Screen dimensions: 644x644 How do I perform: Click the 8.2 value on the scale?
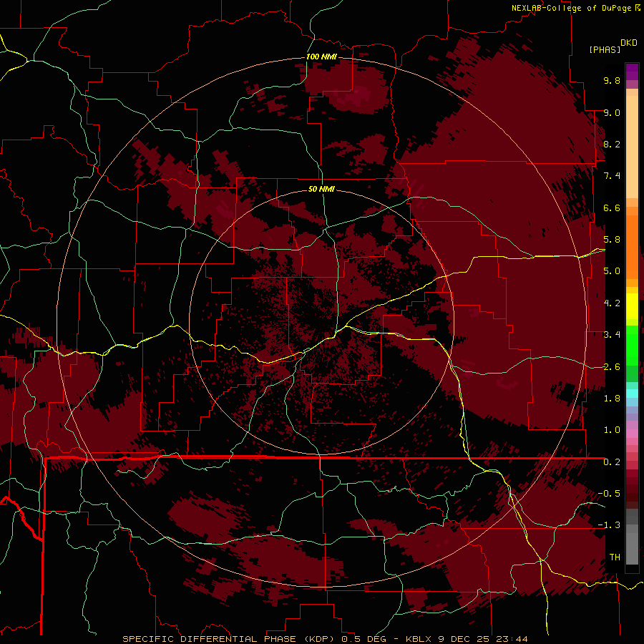point(612,144)
